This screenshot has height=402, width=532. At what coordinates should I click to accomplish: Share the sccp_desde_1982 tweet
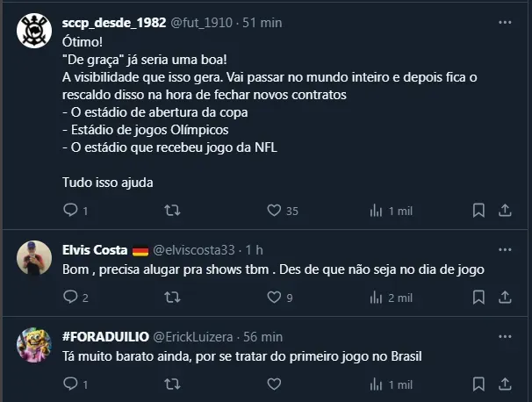click(505, 211)
